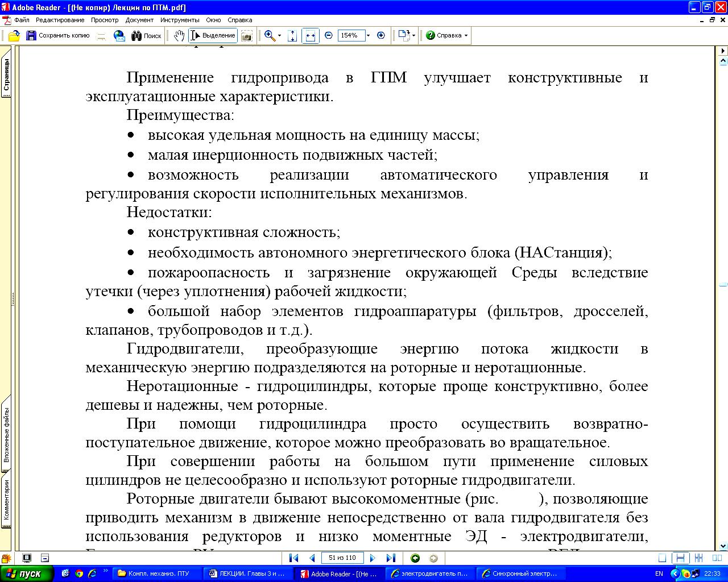Activate the Выделение selection tool

click(x=213, y=35)
